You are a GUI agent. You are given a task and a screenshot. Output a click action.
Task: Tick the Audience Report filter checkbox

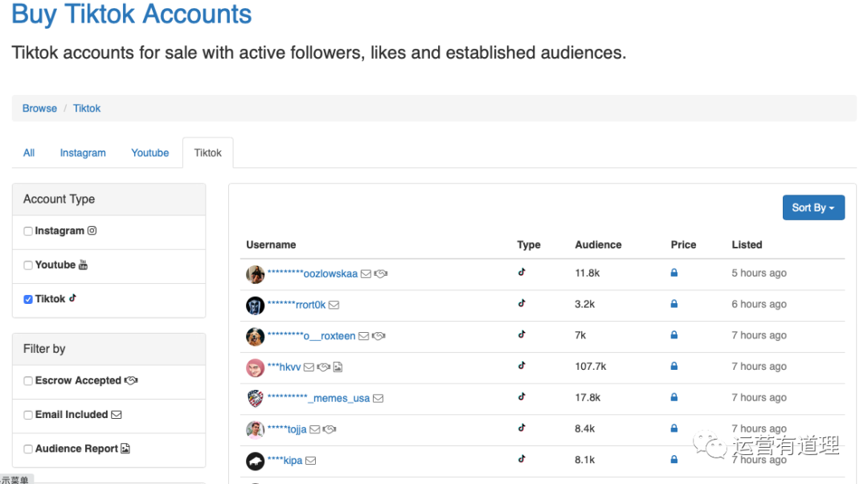[x=28, y=449]
